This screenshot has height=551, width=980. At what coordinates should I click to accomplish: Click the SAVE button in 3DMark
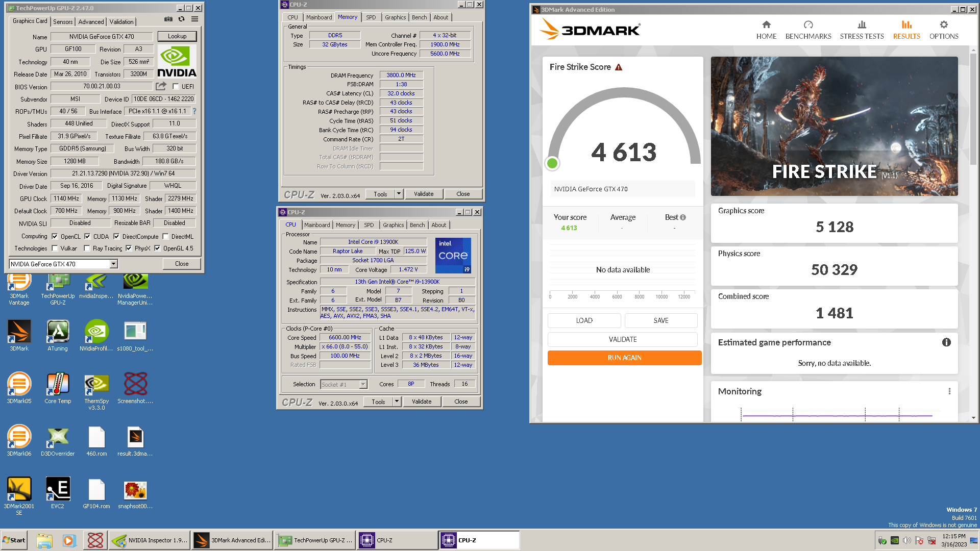tap(660, 320)
